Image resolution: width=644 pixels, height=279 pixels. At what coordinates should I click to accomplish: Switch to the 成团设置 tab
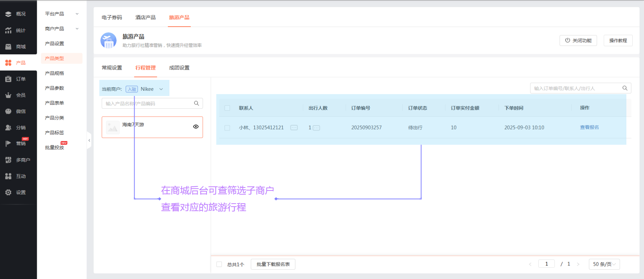click(179, 68)
